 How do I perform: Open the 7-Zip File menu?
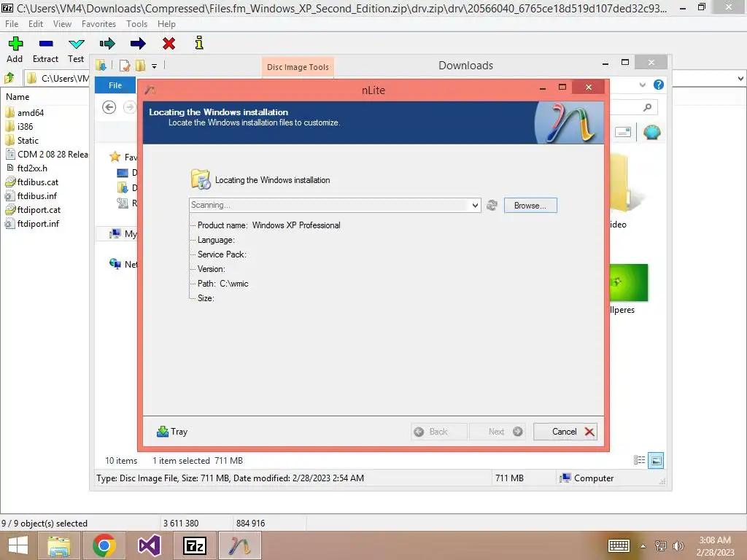[x=12, y=24]
